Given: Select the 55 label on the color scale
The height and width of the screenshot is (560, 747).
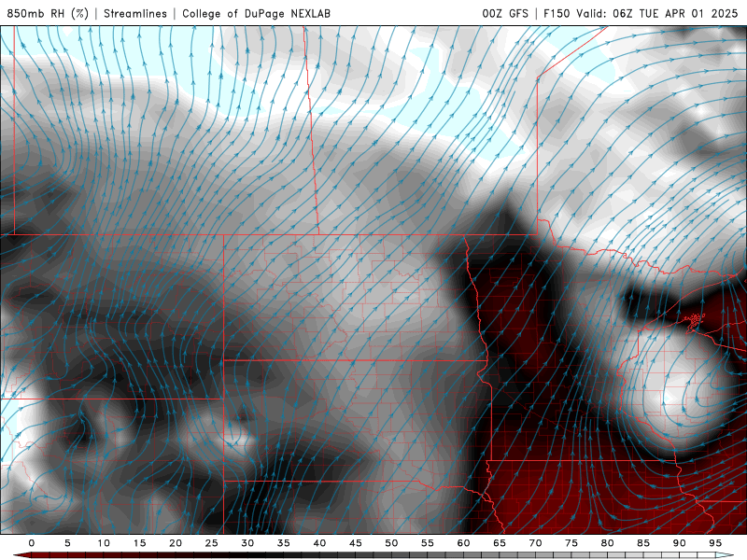Looking at the screenshot, I should pos(428,543).
